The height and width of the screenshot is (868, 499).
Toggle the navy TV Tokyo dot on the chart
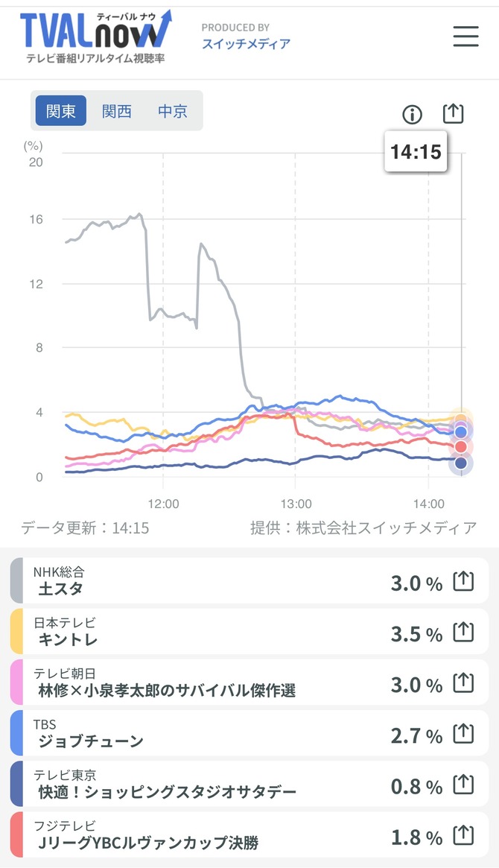pos(461,463)
